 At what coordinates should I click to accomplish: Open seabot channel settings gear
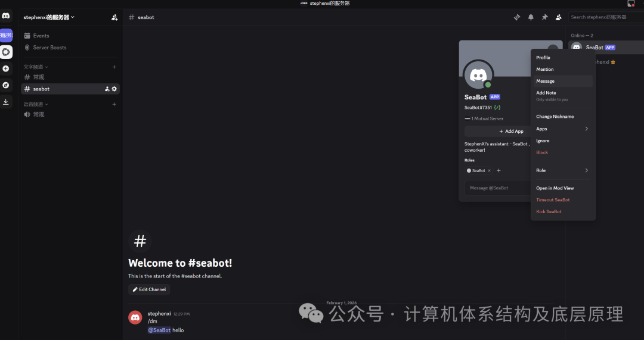coord(114,89)
